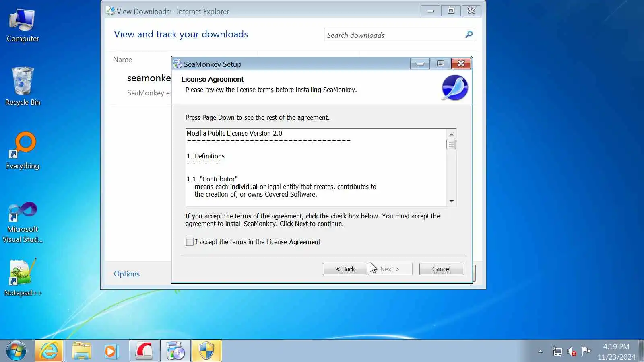644x362 pixels.
Task: Open Internet Explorer from the taskbar
Action: click(49, 351)
